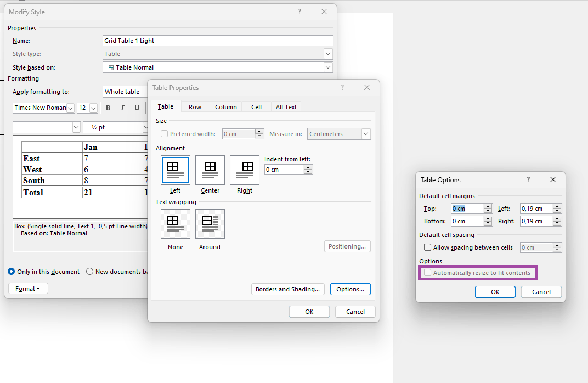The height and width of the screenshot is (383, 588).
Task: Switch to the Cell tab
Action: point(257,107)
